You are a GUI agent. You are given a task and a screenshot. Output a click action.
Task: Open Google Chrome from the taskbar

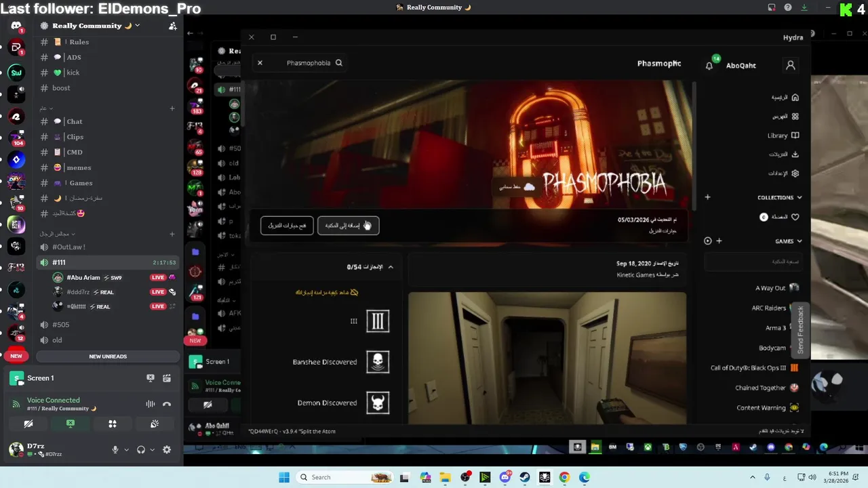[564, 477]
